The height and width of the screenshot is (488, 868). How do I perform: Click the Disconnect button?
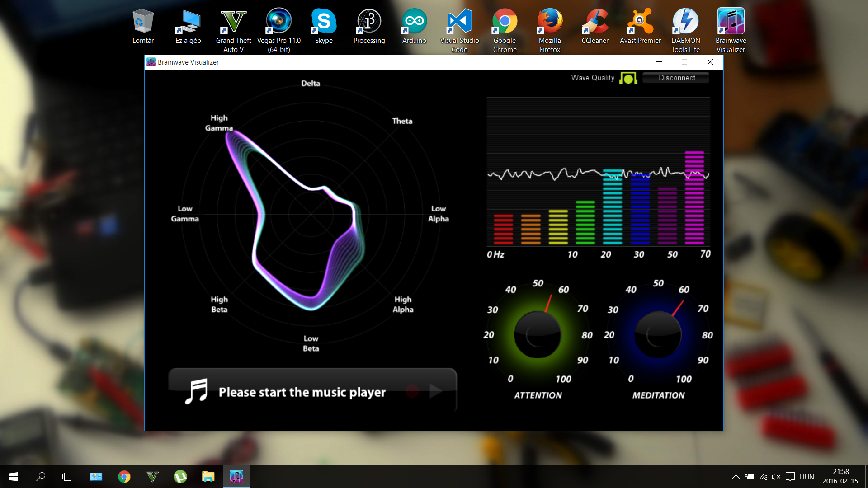[x=676, y=78]
